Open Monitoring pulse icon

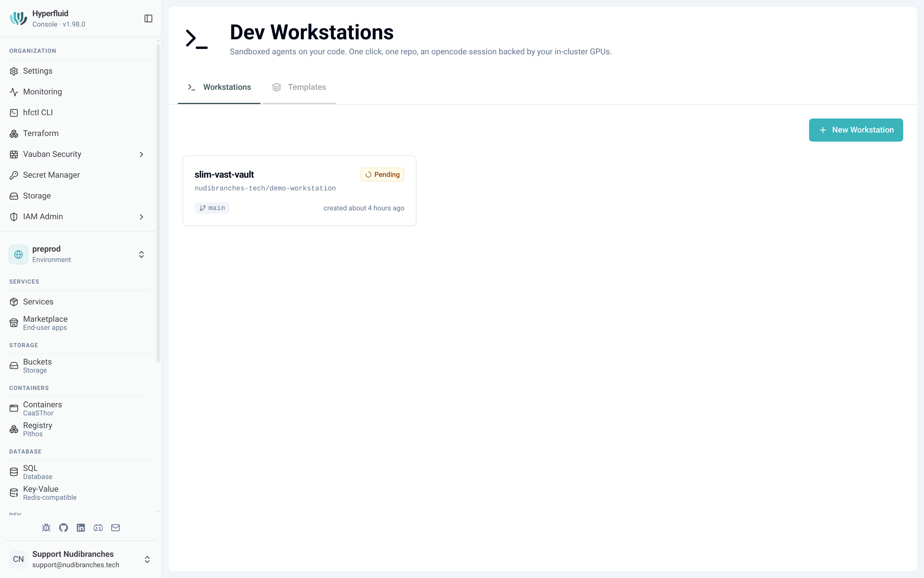pyautogui.click(x=14, y=92)
